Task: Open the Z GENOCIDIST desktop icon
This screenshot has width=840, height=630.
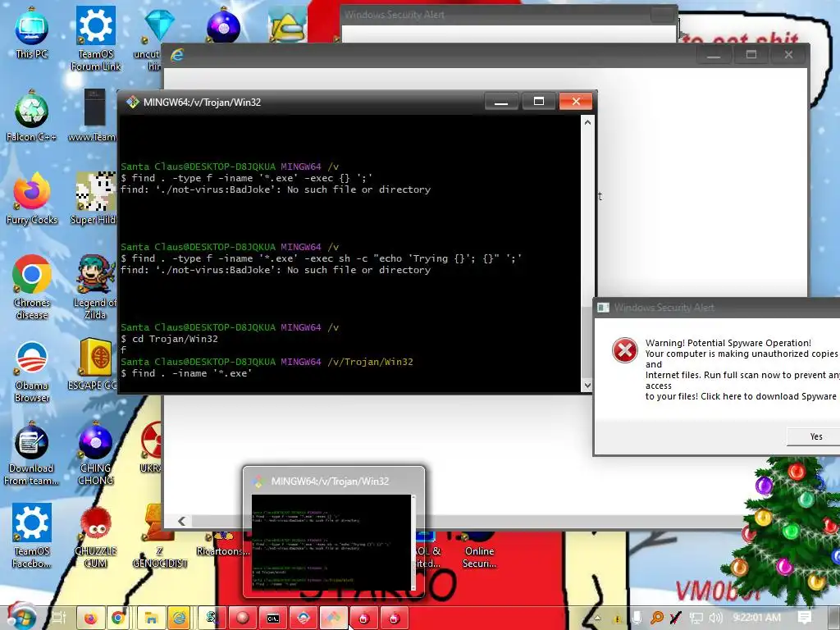Action: 159,536
